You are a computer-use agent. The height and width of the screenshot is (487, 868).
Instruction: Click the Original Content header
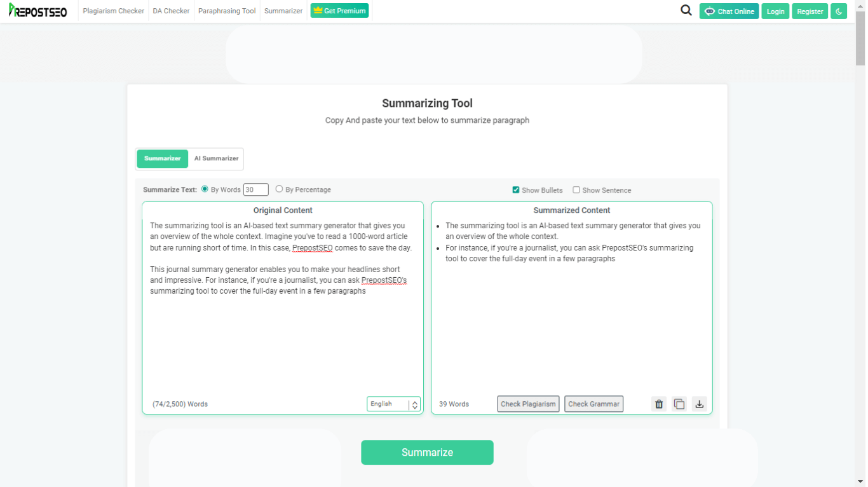tap(283, 210)
